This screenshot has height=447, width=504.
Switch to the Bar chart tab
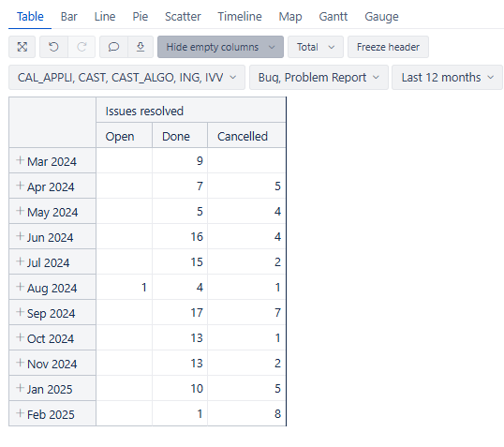pos(68,17)
